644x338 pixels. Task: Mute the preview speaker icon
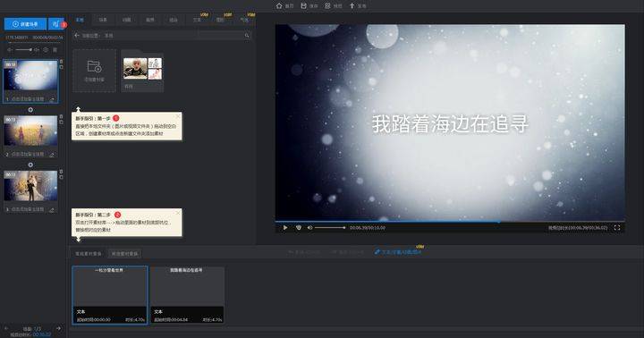point(310,227)
